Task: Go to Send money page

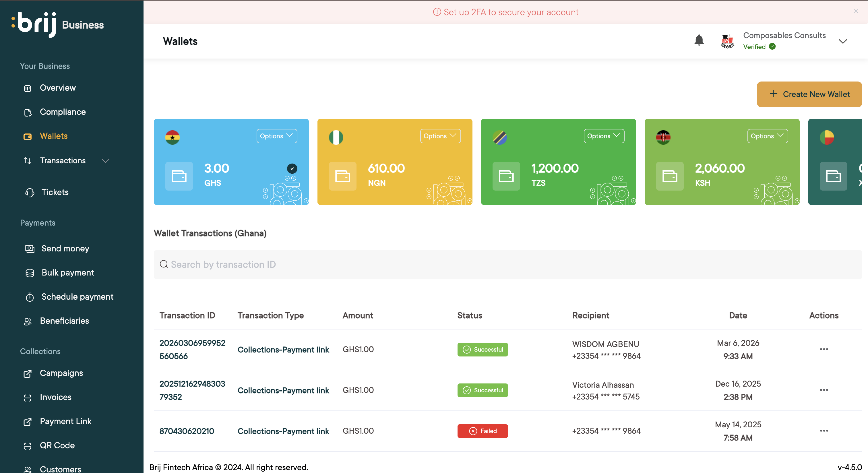Action: click(65, 248)
